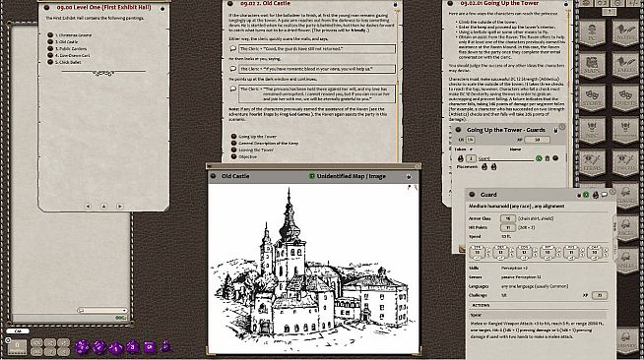Viewport: 644px width, 360px height.
Task: Click Guard count field in encounter
Action: tap(471, 158)
